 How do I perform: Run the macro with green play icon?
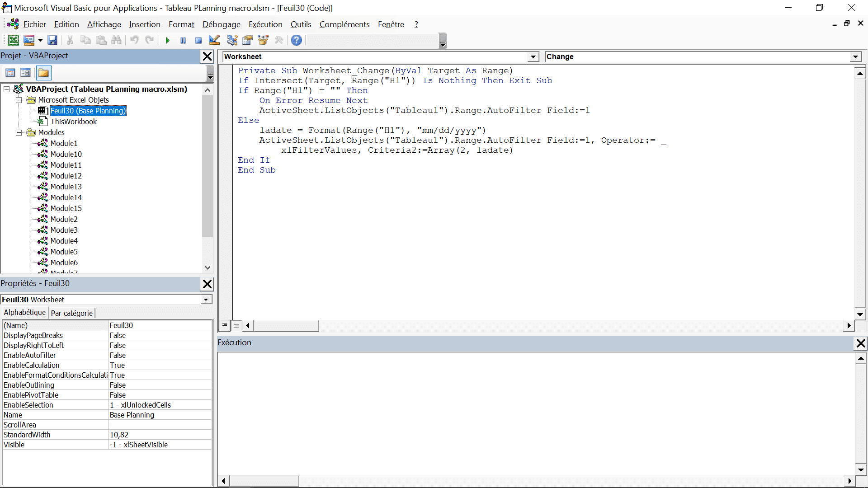(167, 40)
